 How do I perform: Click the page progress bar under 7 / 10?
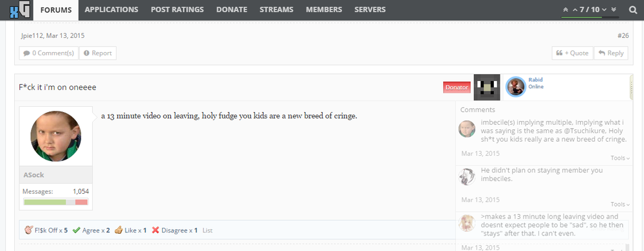(590, 17)
